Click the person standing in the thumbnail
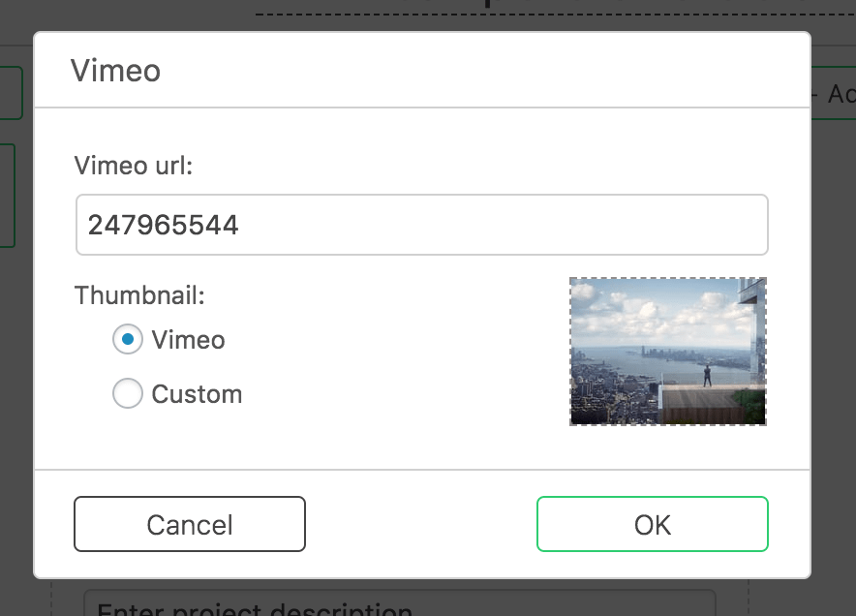 (x=707, y=374)
